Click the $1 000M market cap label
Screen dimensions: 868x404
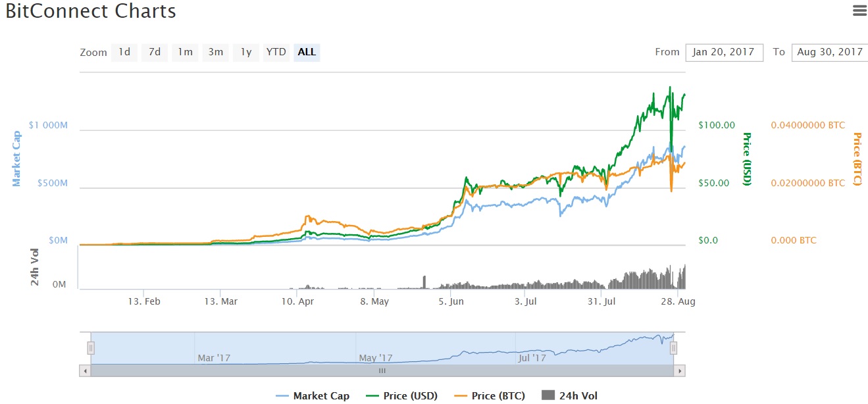pos(48,125)
